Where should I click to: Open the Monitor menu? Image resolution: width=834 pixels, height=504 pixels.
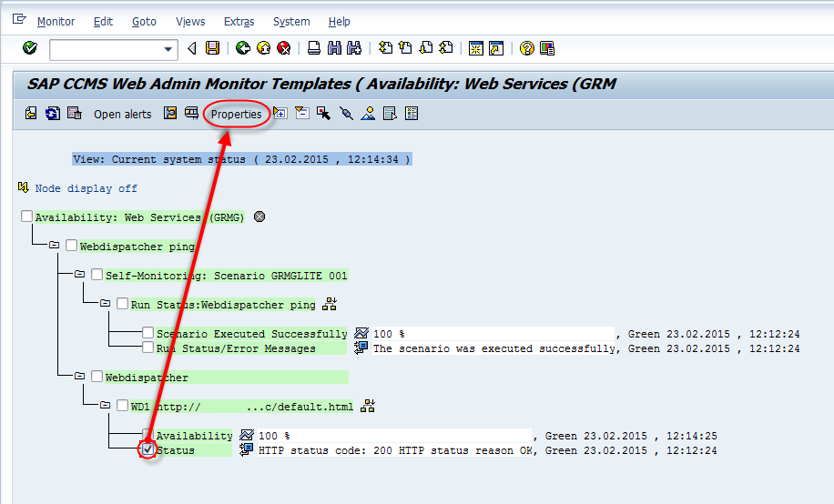[x=56, y=22]
